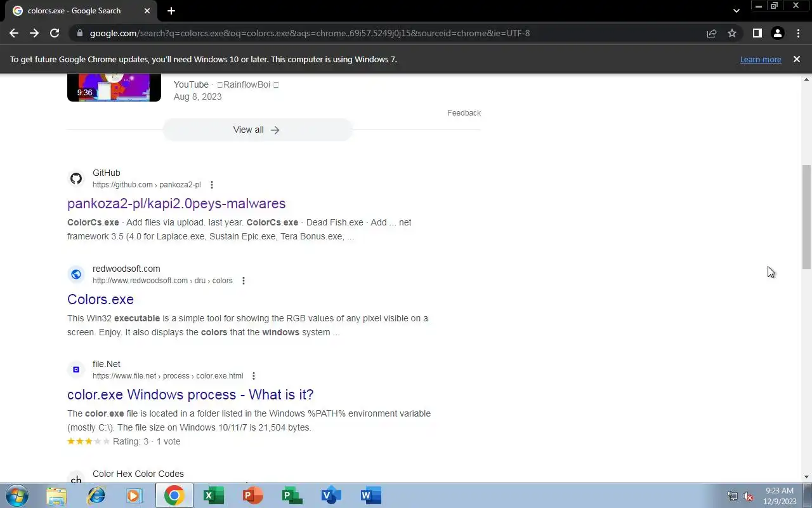Open Chrome side panel
Image resolution: width=812 pixels, height=508 pixels.
(x=757, y=33)
